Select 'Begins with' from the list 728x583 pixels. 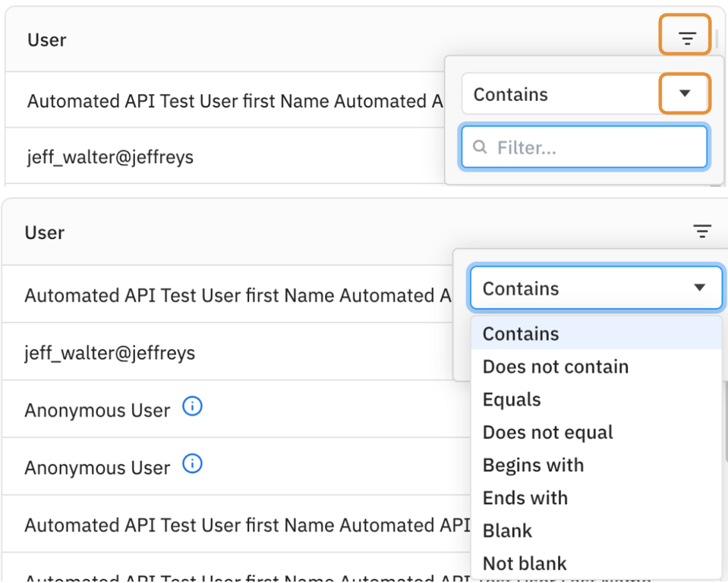(x=533, y=465)
